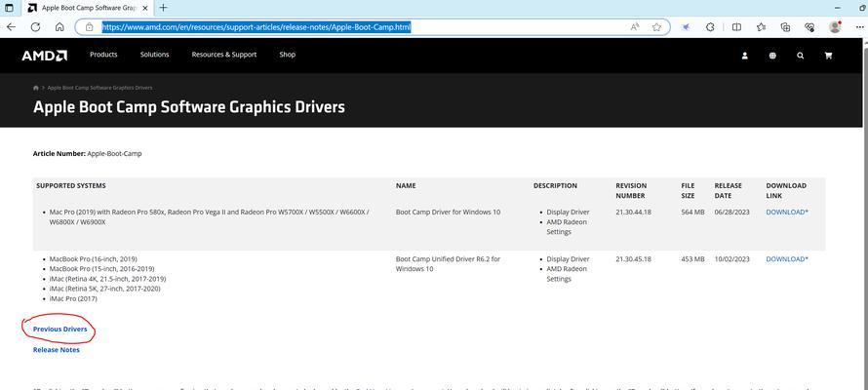This screenshot has width=868, height=390.
Task: Download Boot Camp Unified Driver R6.2
Action: pyautogui.click(x=787, y=259)
